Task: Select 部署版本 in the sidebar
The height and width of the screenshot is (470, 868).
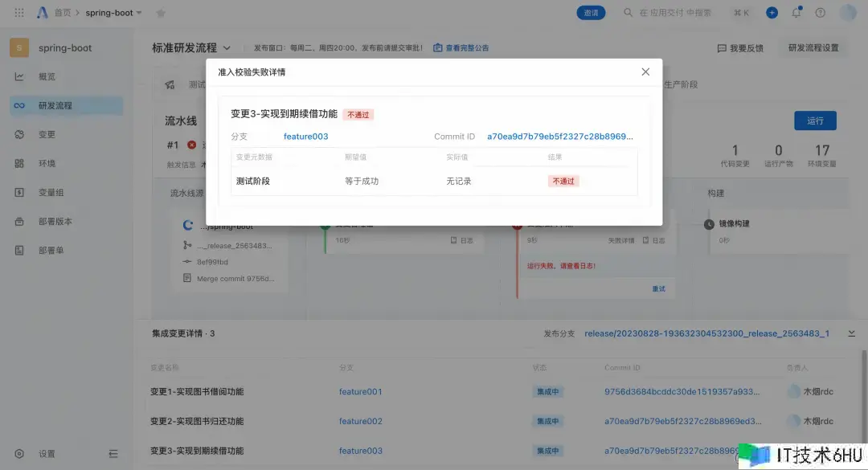Action: pos(55,221)
